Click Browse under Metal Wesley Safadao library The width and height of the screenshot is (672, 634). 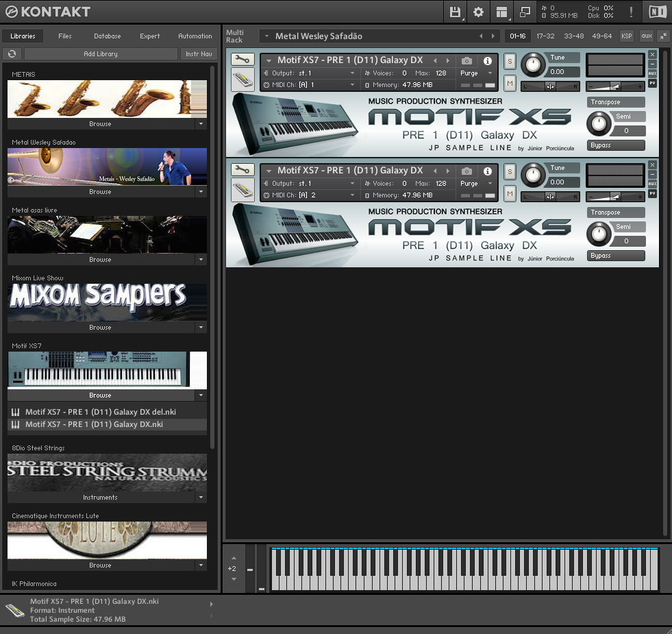pos(101,192)
